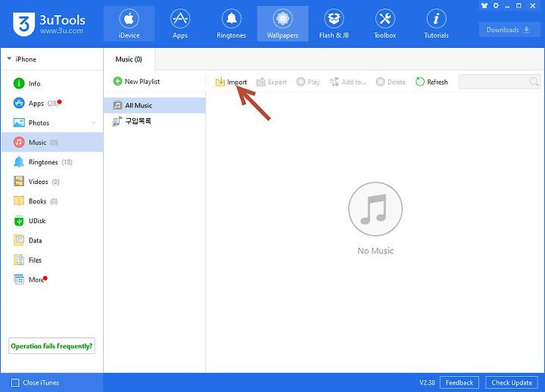Open the Ringtones bell tab
Image resolution: width=545 pixels, height=392 pixels.
point(231,23)
